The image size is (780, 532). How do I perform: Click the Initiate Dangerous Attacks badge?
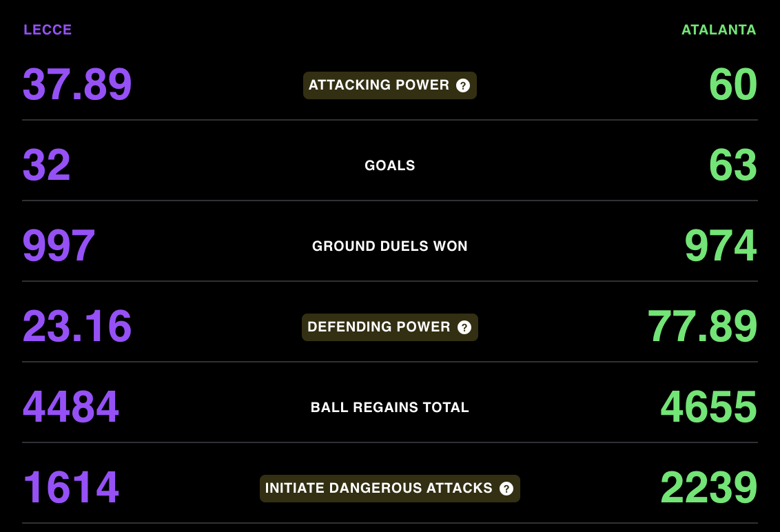coord(390,488)
